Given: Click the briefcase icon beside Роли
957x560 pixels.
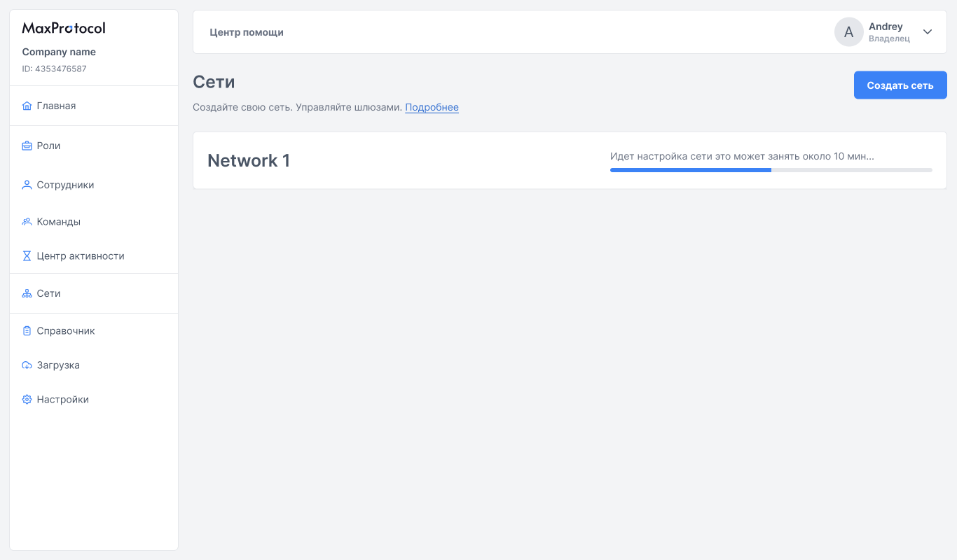Looking at the screenshot, I should point(27,146).
